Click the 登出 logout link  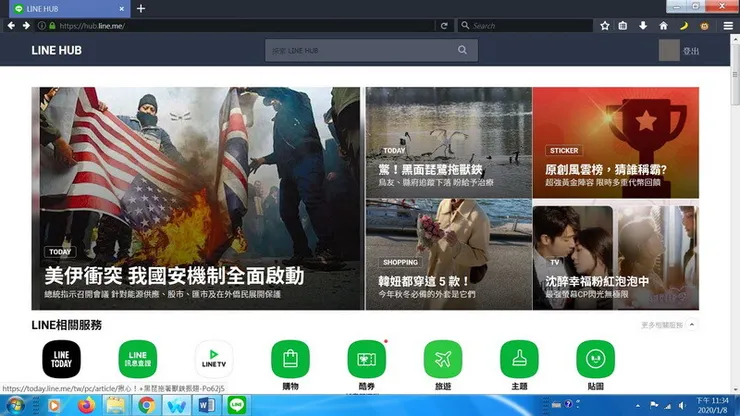pyautogui.click(x=691, y=51)
